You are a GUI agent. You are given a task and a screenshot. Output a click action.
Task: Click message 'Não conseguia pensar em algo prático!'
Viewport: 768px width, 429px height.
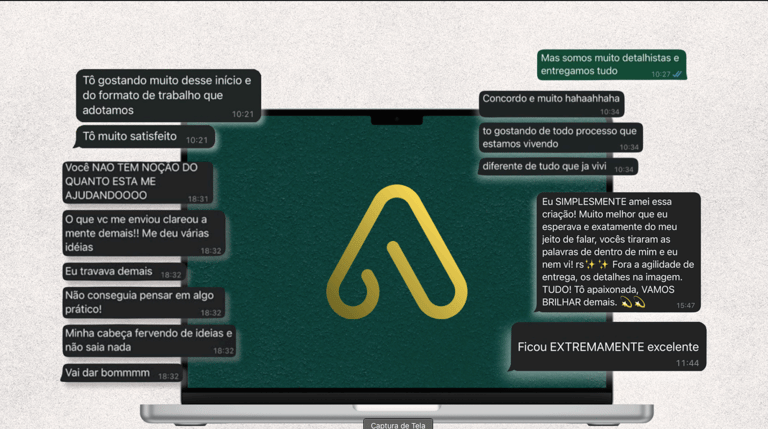(x=144, y=303)
